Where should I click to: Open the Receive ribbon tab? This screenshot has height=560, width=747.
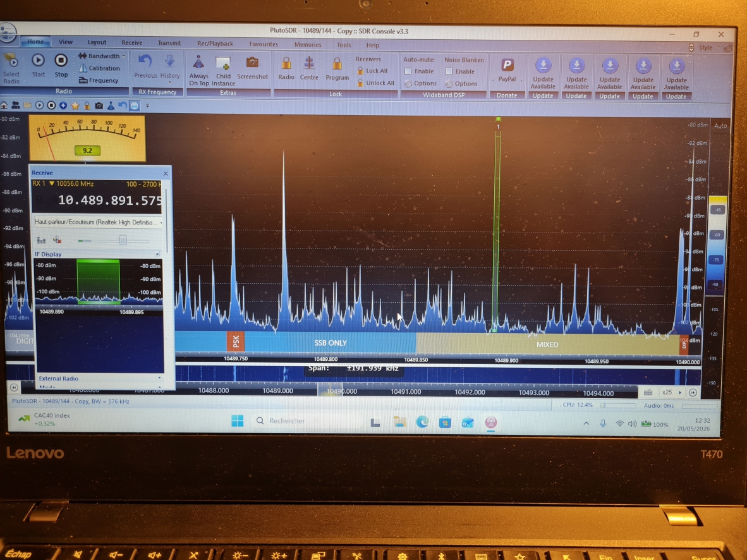point(131,42)
